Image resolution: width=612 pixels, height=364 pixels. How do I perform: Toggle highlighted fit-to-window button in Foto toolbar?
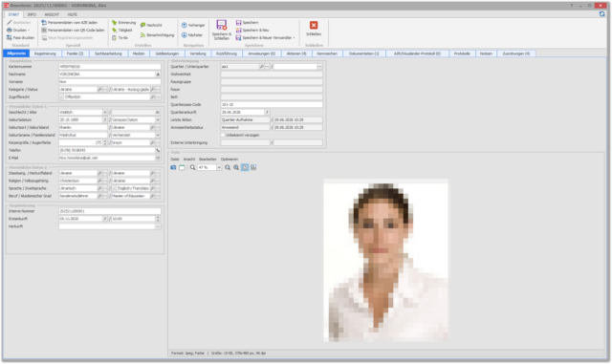click(x=245, y=167)
